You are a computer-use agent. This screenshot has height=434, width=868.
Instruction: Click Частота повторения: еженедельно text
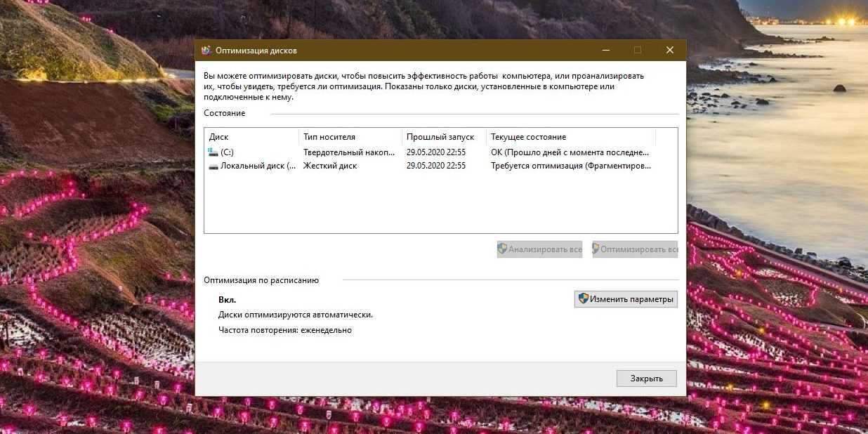point(285,330)
